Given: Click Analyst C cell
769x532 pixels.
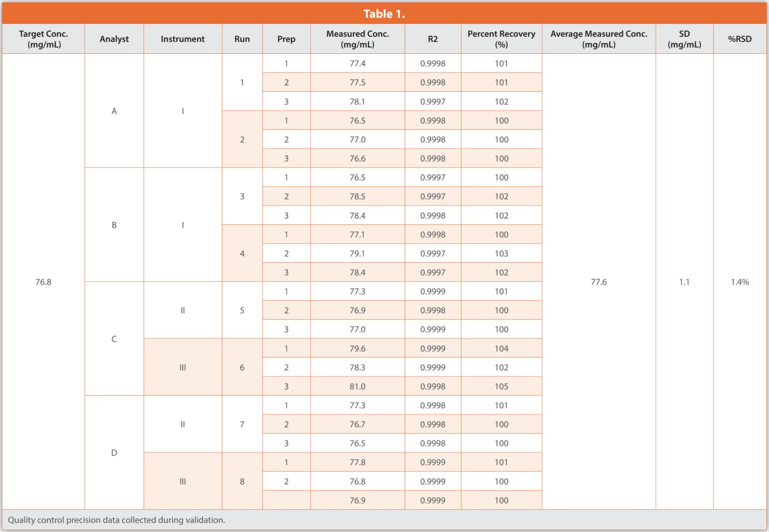Looking at the screenshot, I should click(114, 339).
